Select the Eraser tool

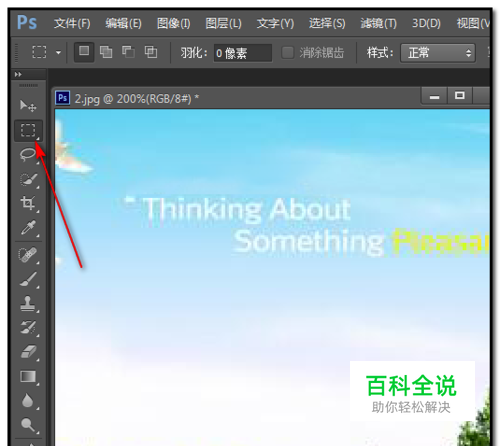(x=28, y=352)
